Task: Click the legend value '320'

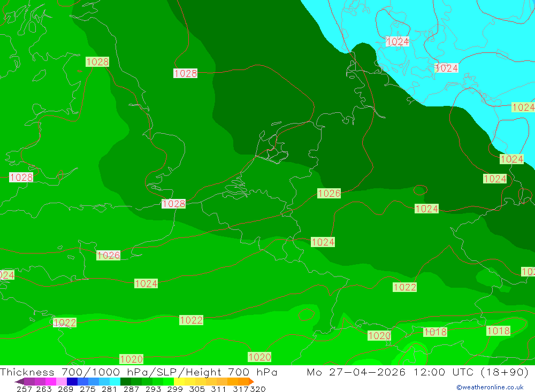Action: pyautogui.click(x=258, y=389)
